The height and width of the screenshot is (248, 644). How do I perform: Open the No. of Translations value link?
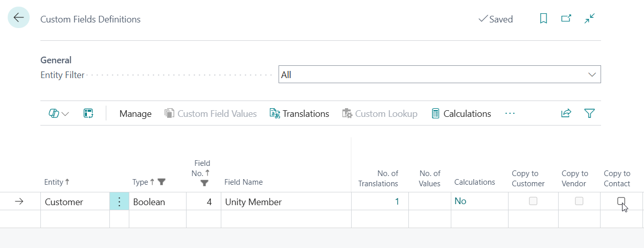coord(397,201)
